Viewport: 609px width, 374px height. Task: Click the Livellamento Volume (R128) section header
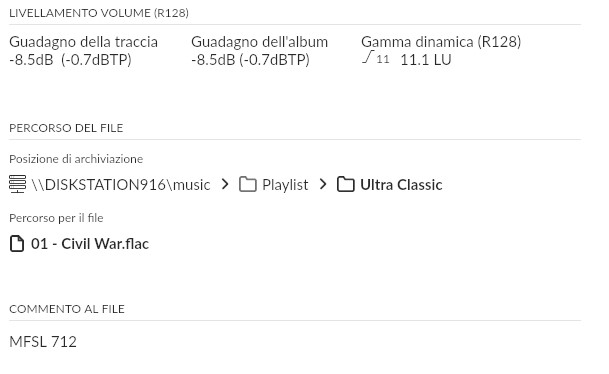[x=99, y=13]
